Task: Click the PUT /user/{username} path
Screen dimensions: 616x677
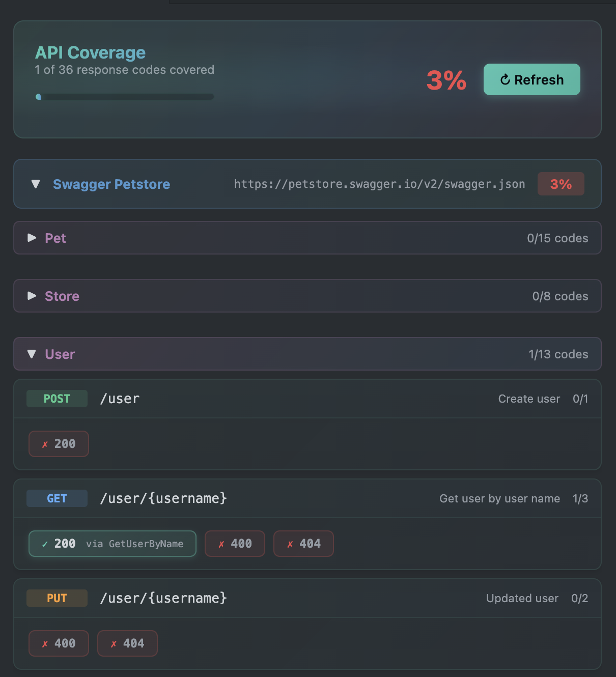Action: (163, 598)
